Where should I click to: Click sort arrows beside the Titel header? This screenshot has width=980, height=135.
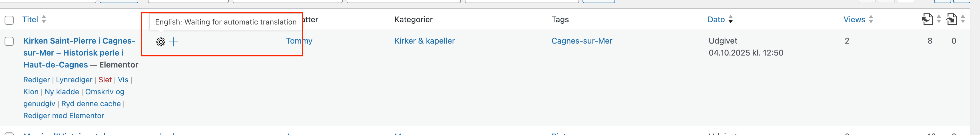44,19
